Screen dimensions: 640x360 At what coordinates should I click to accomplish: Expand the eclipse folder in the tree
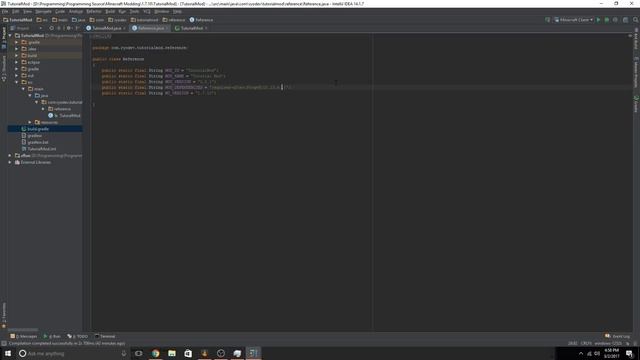[17, 62]
